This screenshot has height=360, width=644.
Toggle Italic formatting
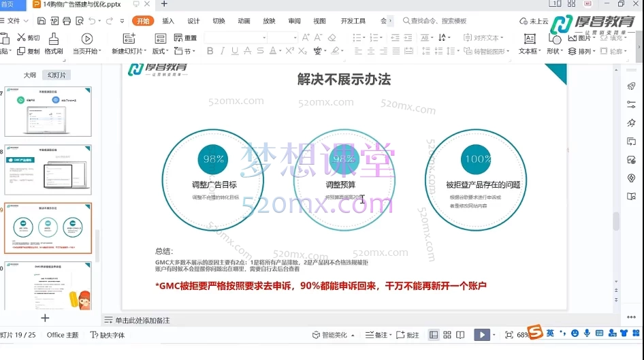tap(222, 51)
